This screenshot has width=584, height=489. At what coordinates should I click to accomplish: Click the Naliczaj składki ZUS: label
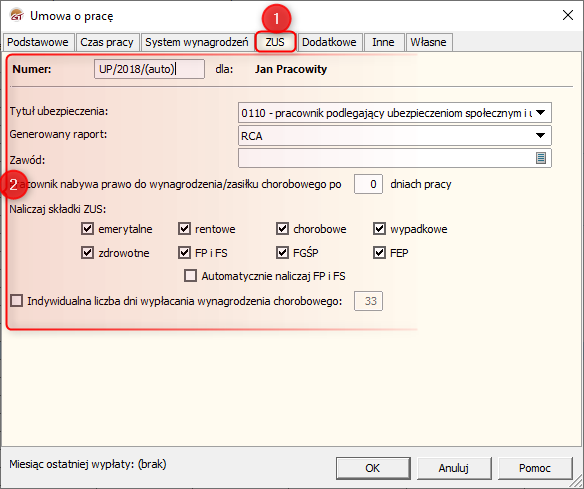(x=58, y=209)
